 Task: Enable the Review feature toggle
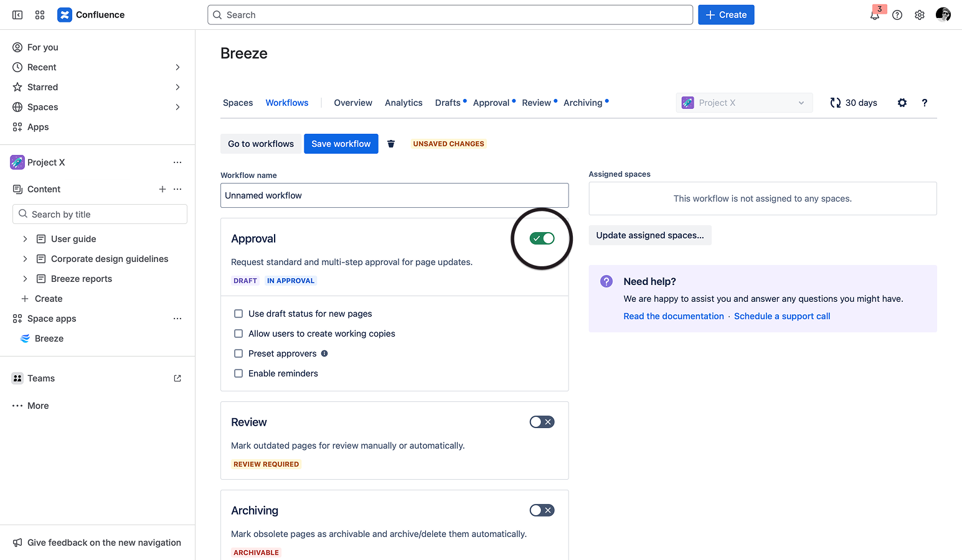[541, 421]
